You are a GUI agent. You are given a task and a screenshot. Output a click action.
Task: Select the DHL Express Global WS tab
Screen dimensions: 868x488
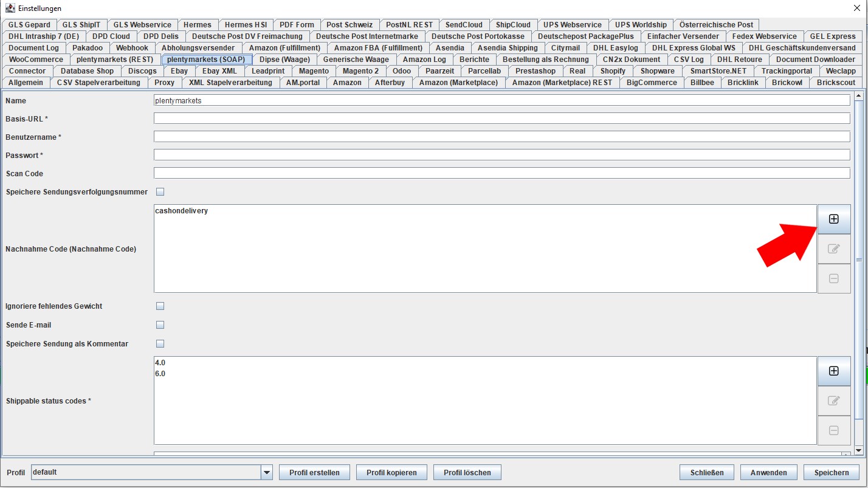pos(694,48)
